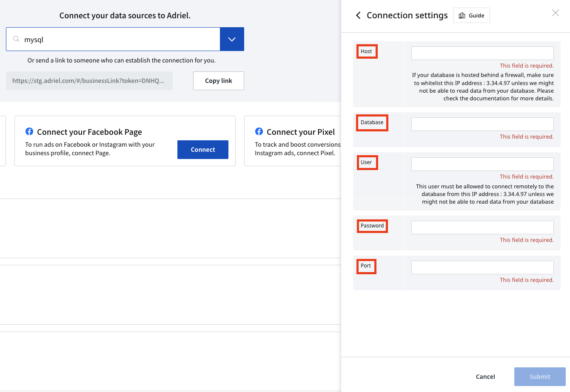Click the Database input field
Viewport: 570px width, 392px height.
click(x=482, y=124)
